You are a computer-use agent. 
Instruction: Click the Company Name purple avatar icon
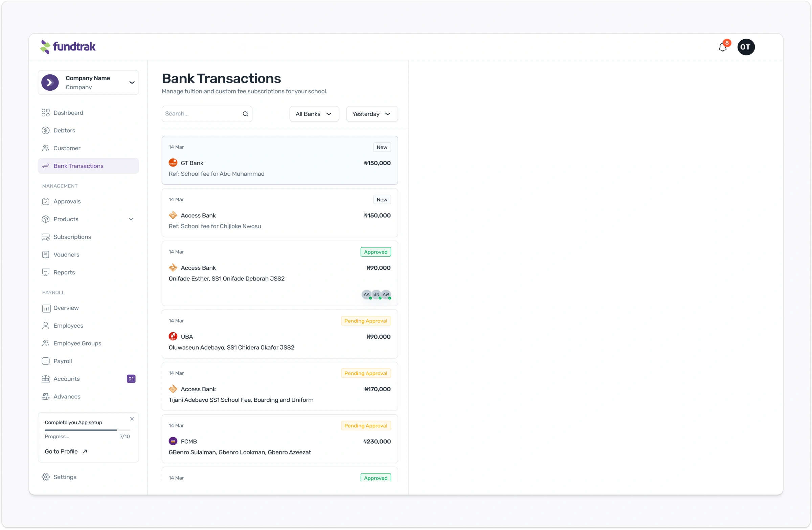tap(50, 83)
